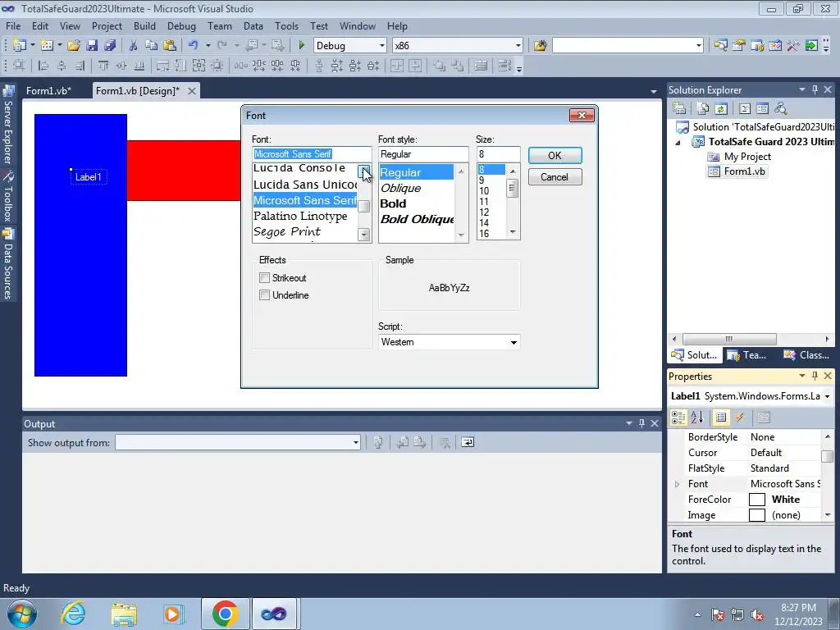The image size is (840, 630).
Task: Click Align to Grid layout icon
Action: pyautogui.click(x=20, y=66)
